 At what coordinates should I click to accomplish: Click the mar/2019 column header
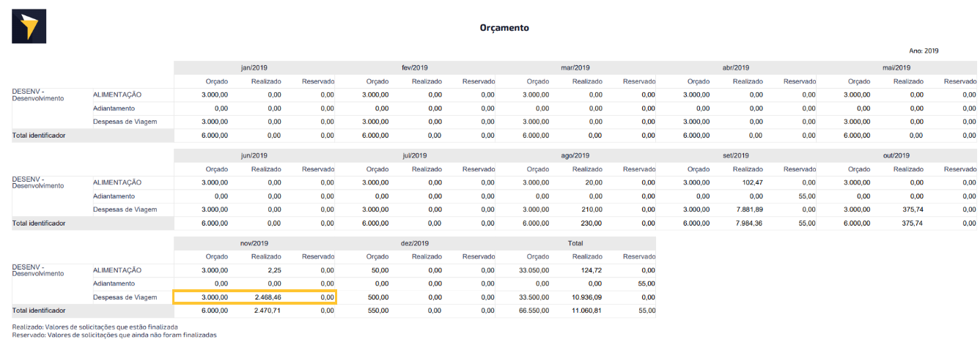point(575,67)
